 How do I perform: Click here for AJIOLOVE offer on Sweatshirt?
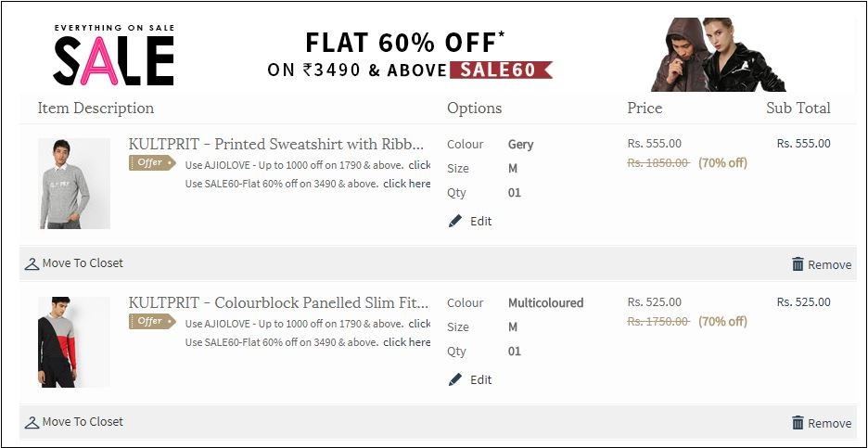419,165
